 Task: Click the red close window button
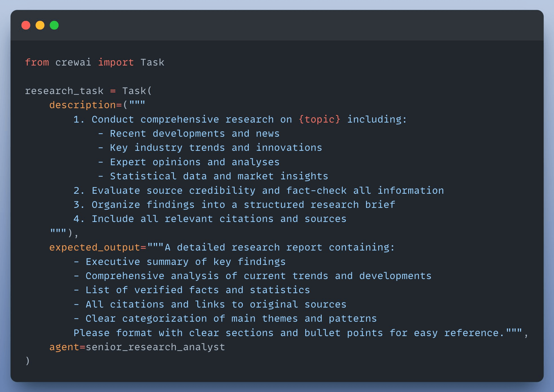[26, 25]
